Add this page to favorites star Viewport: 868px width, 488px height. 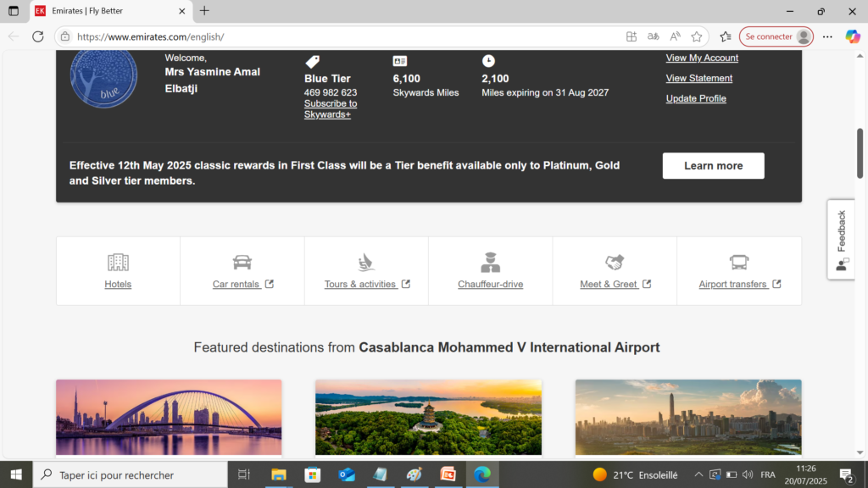click(x=697, y=36)
